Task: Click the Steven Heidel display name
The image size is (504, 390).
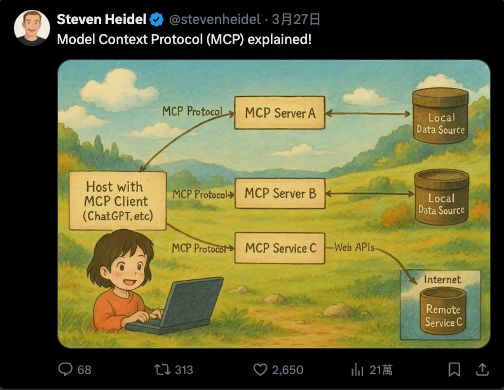Action: pyautogui.click(x=102, y=19)
